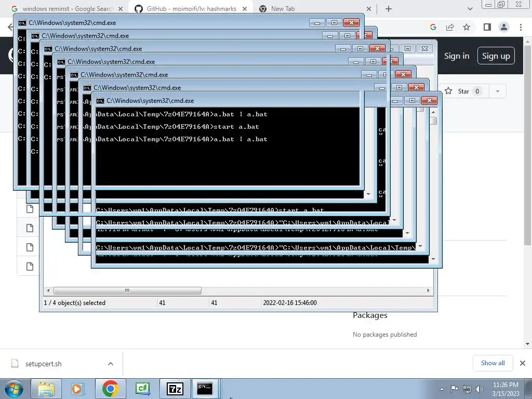Open the Windows Start menu orb
This screenshot has height=399, width=532.
tap(14, 389)
